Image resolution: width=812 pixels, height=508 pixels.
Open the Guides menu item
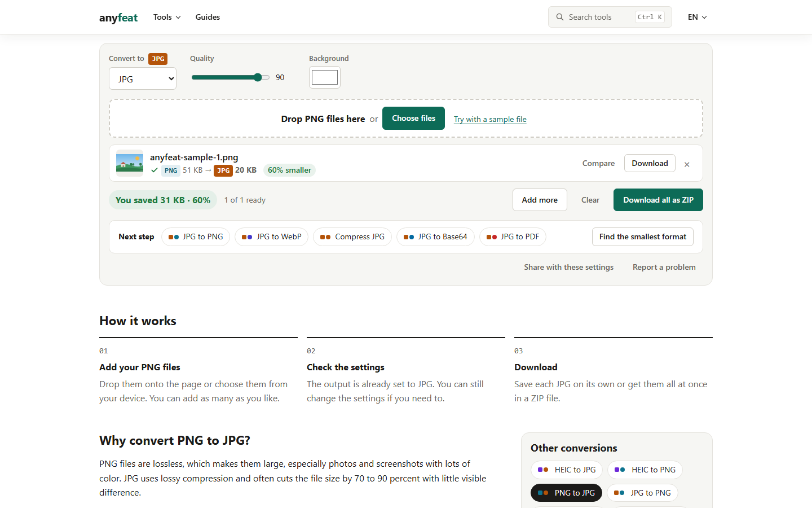[208, 17]
